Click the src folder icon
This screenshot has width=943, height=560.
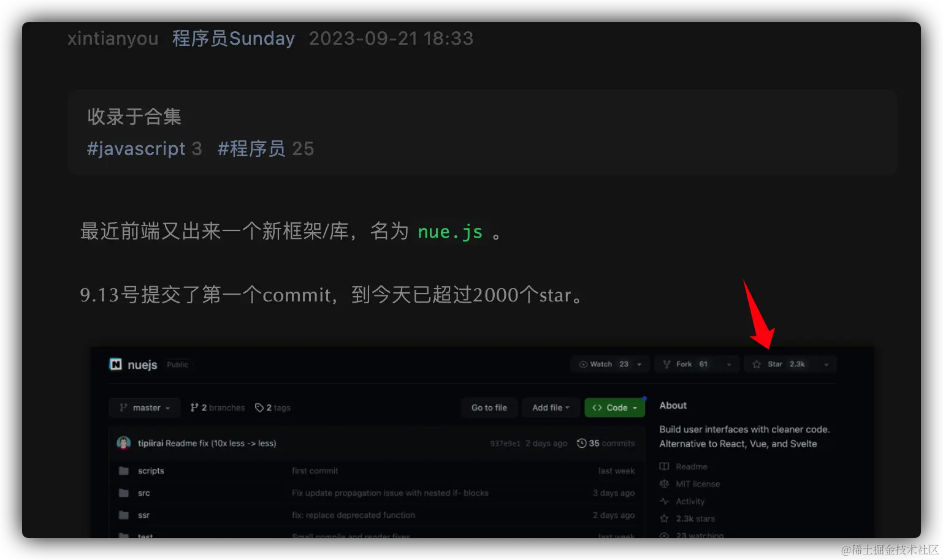(x=124, y=493)
